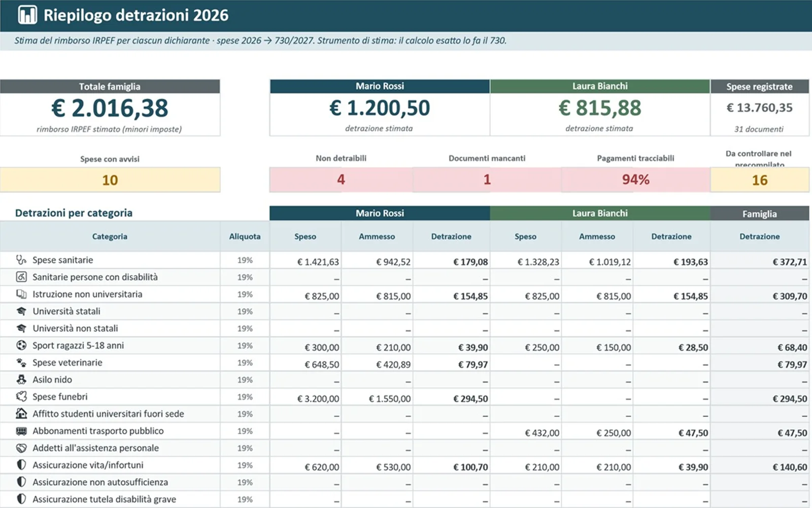Click the chart logo icon beside Riepilogo detrazioni
The width and height of the screenshot is (812, 508).
coord(27,15)
